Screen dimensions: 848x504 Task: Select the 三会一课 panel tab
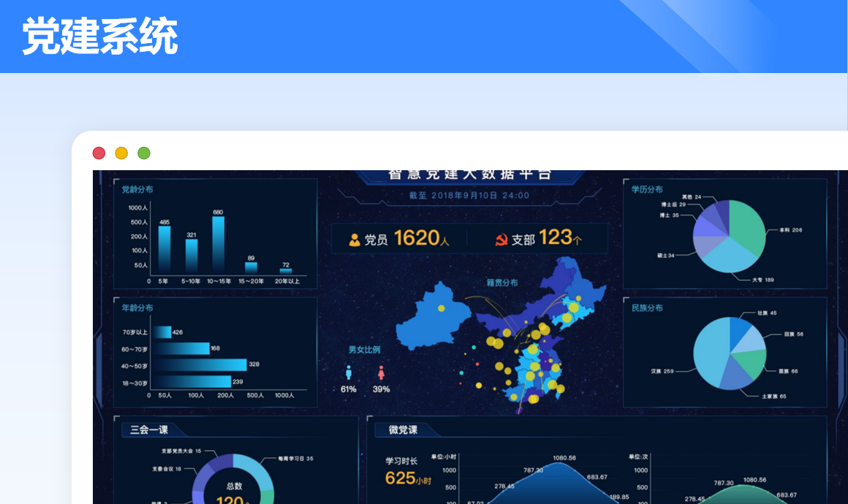pyautogui.click(x=149, y=429)
